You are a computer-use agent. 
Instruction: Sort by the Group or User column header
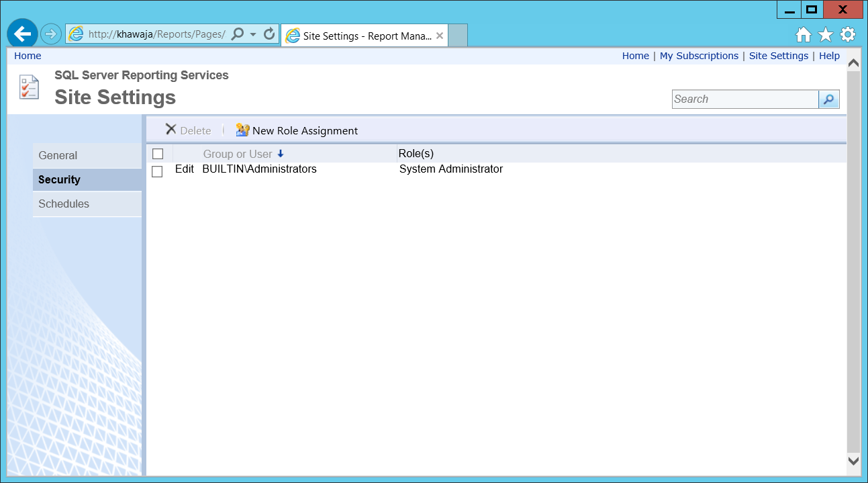tap(238, 154)
